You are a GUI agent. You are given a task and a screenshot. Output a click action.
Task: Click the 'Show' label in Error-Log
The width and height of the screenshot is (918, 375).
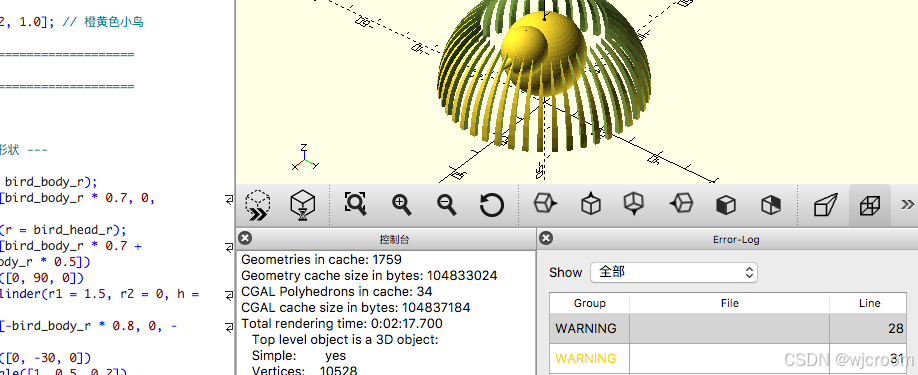tap(566, 273)
